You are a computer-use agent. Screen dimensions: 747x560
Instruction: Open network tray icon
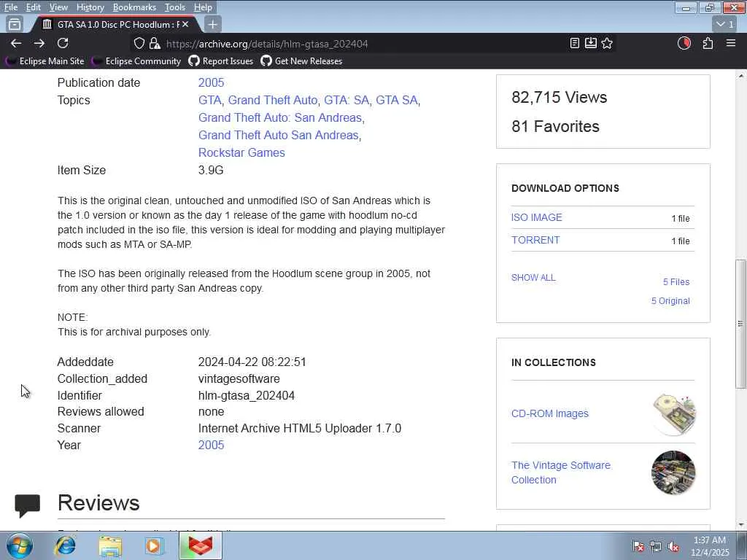[x=656, y=546]
